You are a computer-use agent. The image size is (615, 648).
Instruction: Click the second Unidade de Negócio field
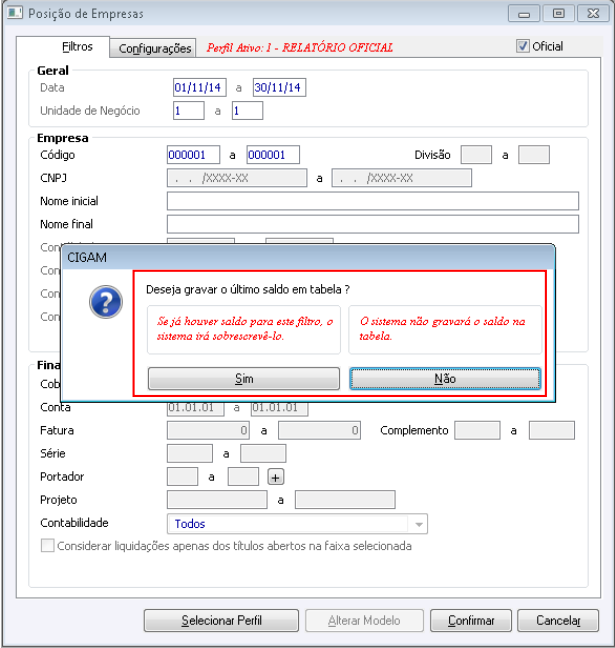click(x=247, y=111)
